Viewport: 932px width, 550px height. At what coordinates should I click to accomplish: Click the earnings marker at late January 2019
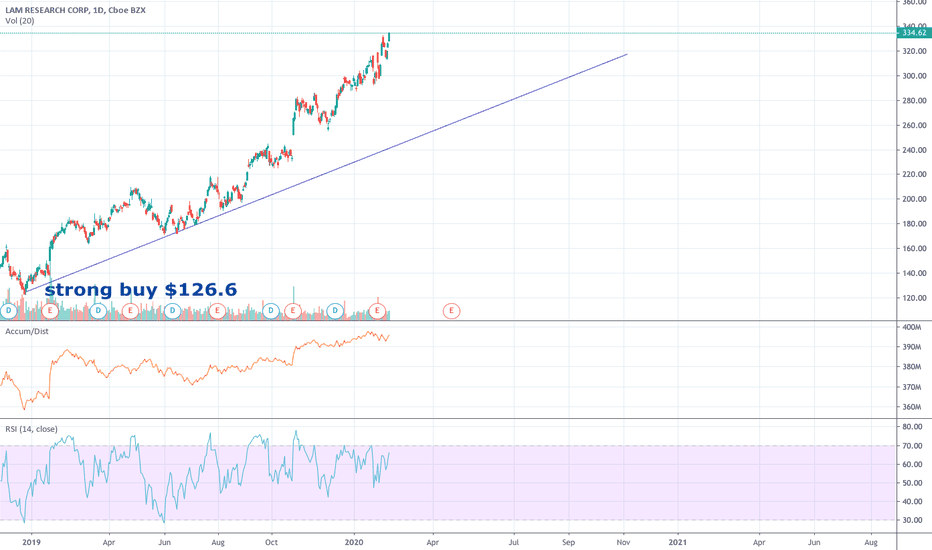(x=50, y=310)
